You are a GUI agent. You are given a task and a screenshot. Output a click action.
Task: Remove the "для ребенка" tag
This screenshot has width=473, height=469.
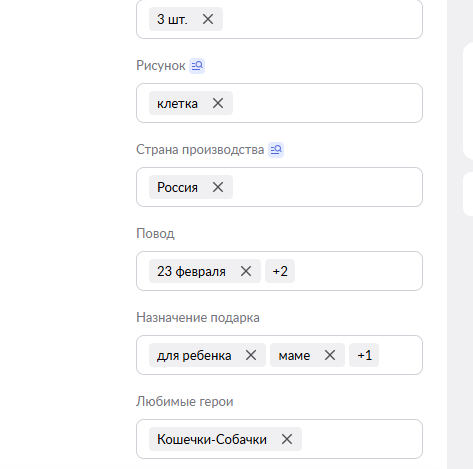(x=251, y=355)
